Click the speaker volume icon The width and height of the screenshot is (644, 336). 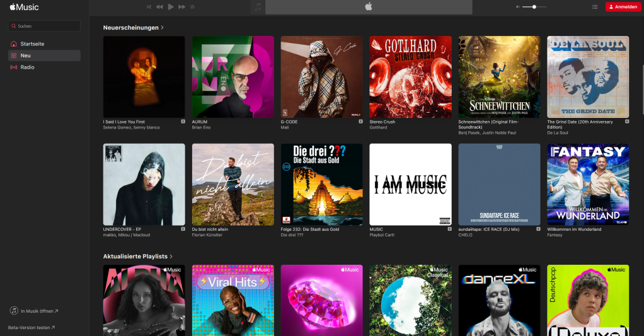(517, 7)
